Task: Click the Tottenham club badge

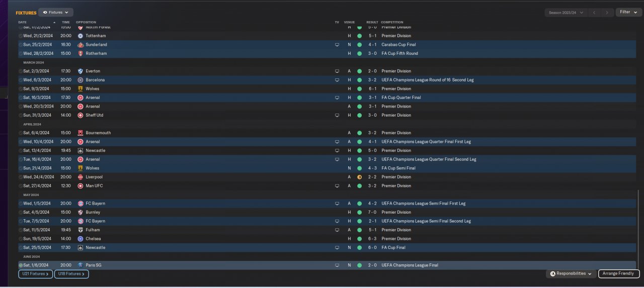Action: coord(80,36)
